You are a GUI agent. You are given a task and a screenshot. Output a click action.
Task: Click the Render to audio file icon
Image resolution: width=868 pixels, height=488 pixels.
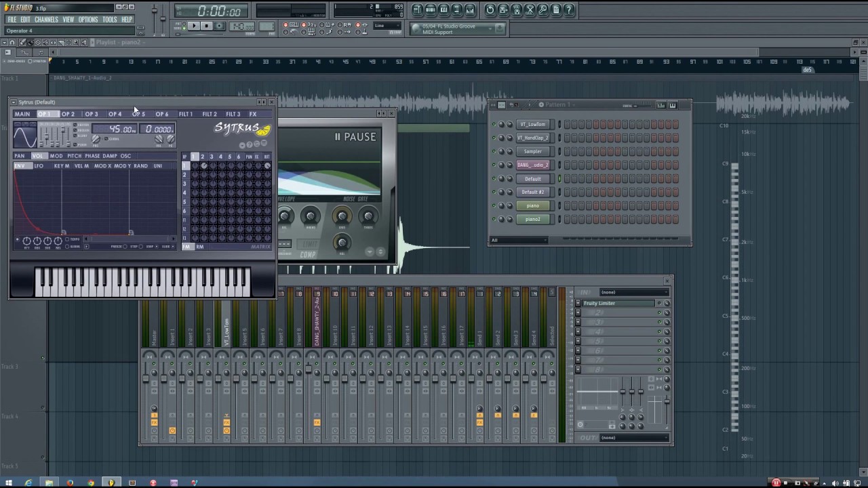click(x=517, y=9)
